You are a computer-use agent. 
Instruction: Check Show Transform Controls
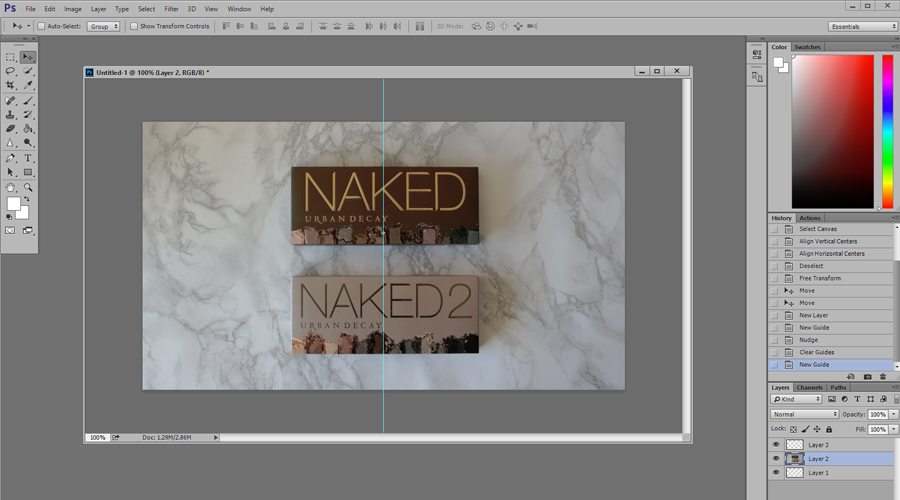click(x=134, y=26)
